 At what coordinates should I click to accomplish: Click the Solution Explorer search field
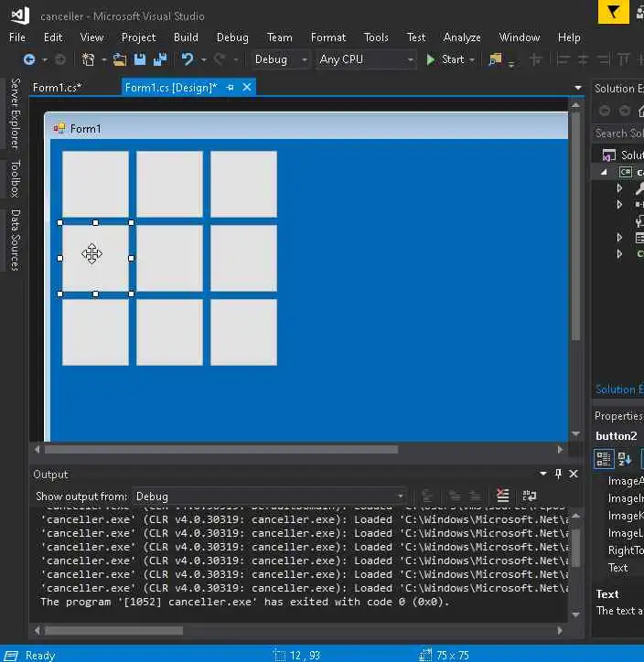(x=618, y=133)
